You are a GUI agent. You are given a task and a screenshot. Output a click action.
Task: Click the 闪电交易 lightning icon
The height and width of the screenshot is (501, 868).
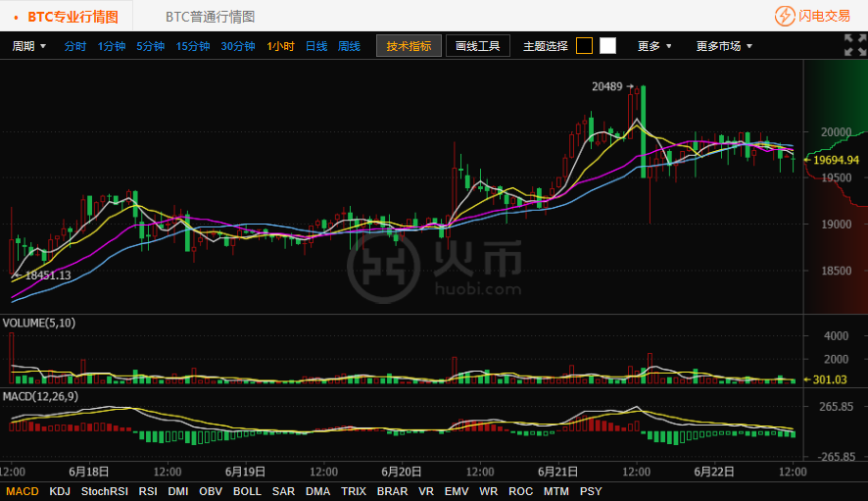click(785, 16)
